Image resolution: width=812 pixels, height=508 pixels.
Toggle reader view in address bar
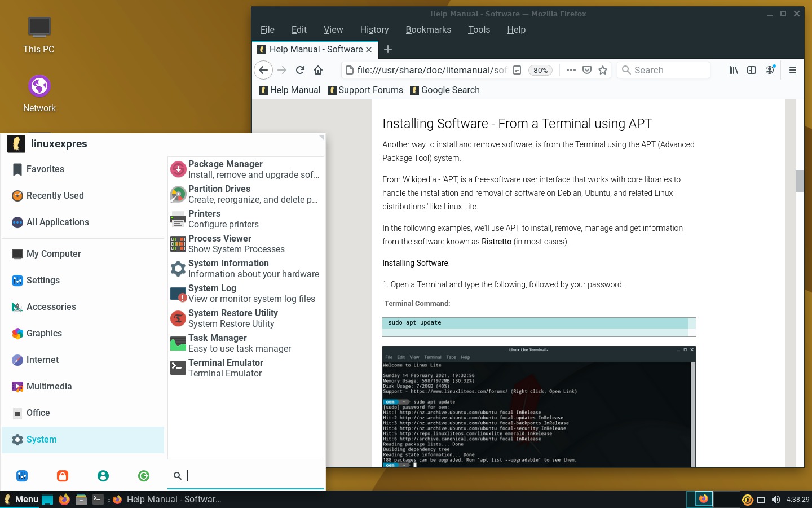click(x=517, y=70)
